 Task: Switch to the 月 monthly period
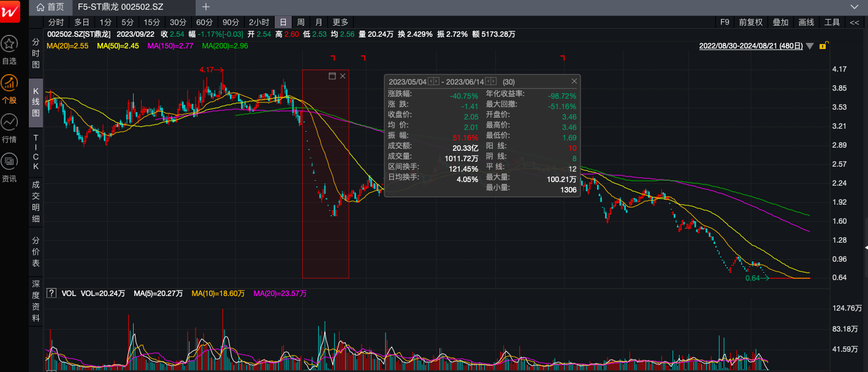(x=319, y=22)
